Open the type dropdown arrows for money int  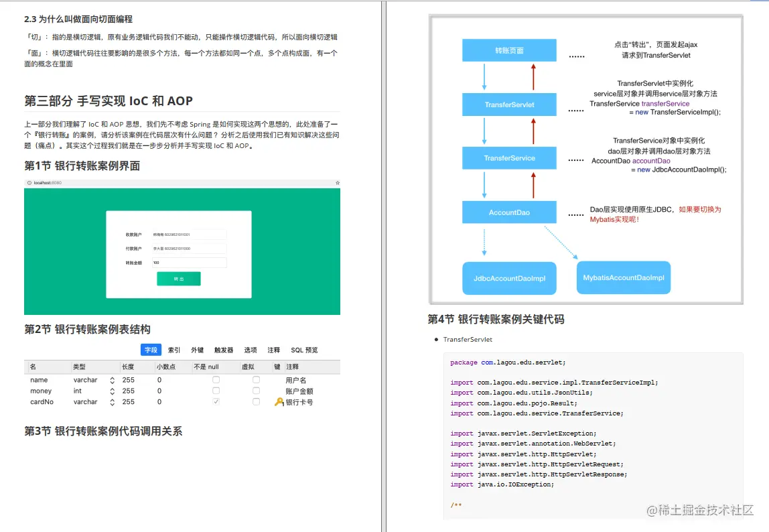click(113, 391)
